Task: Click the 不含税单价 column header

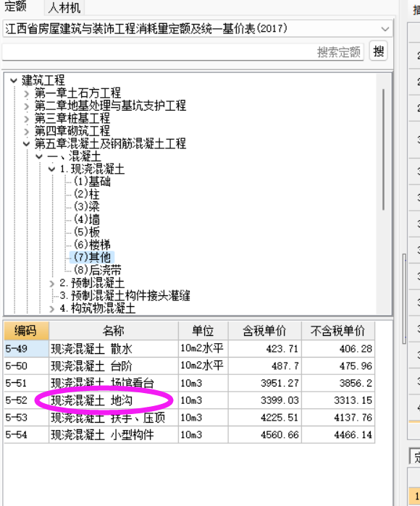Action: (x=338, y=331)
